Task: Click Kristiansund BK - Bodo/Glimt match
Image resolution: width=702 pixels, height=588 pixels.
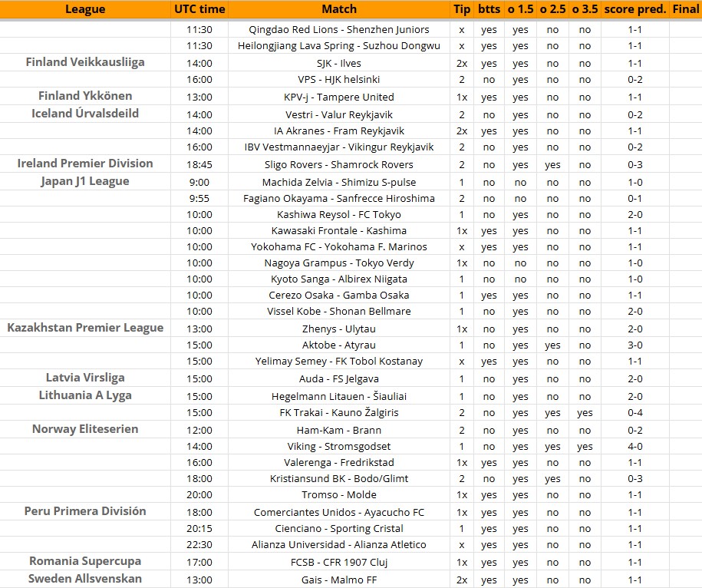Action: coord(339,479)
